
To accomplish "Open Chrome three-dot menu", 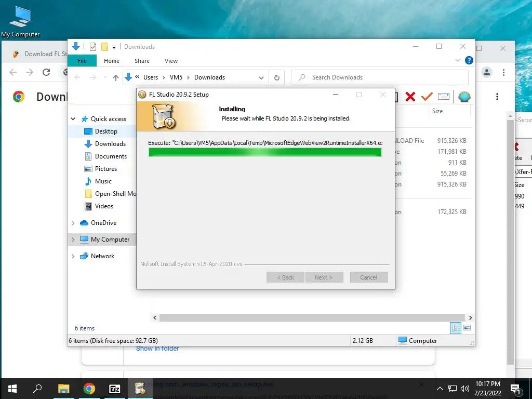I will pos(503,72).
